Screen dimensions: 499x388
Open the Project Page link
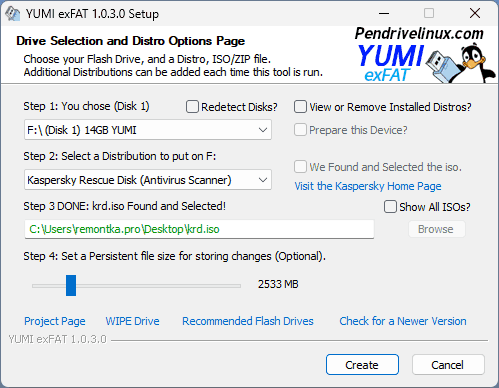(x=55, y=321)
